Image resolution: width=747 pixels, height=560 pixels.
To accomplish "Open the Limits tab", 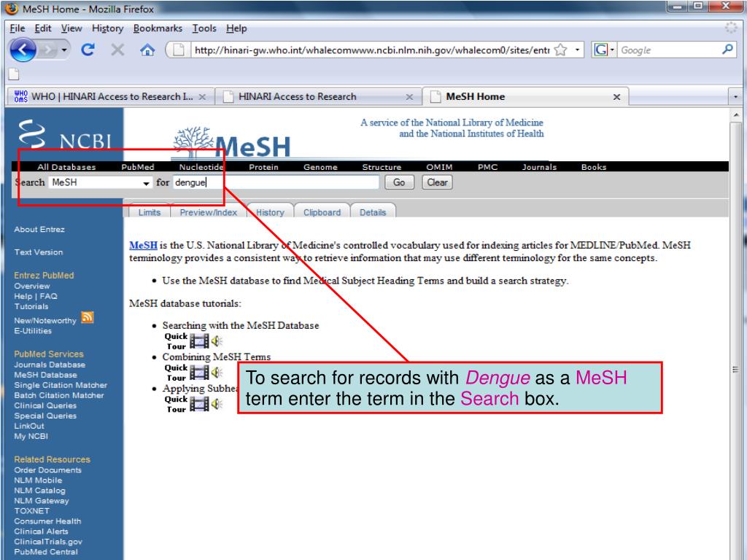I will 150,212.
